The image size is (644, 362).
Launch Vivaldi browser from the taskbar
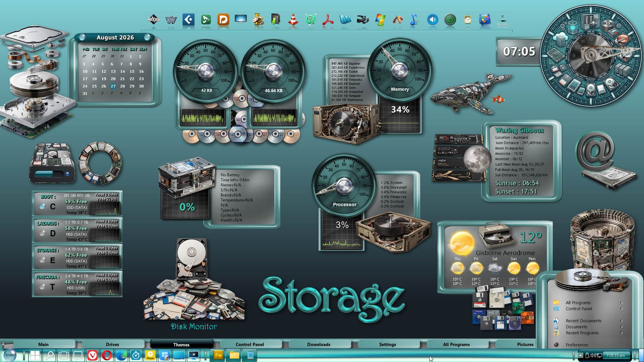(92, 355)
